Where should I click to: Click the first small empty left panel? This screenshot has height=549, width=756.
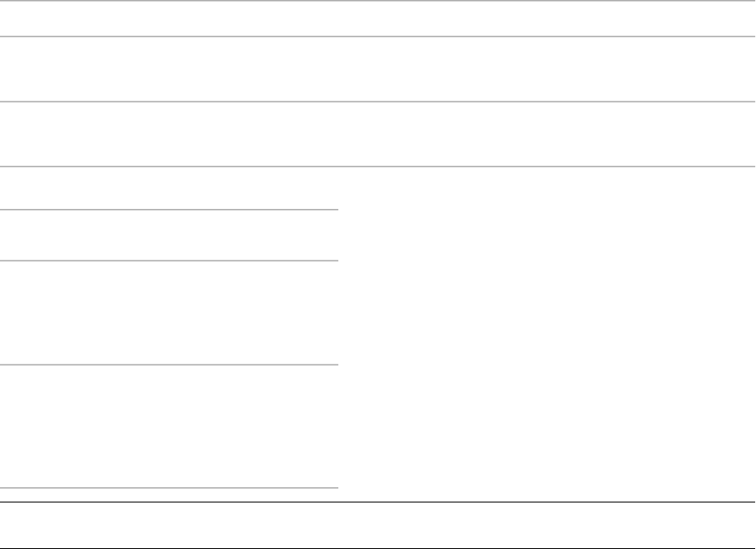pyautogui.click(x=169, y=235)
